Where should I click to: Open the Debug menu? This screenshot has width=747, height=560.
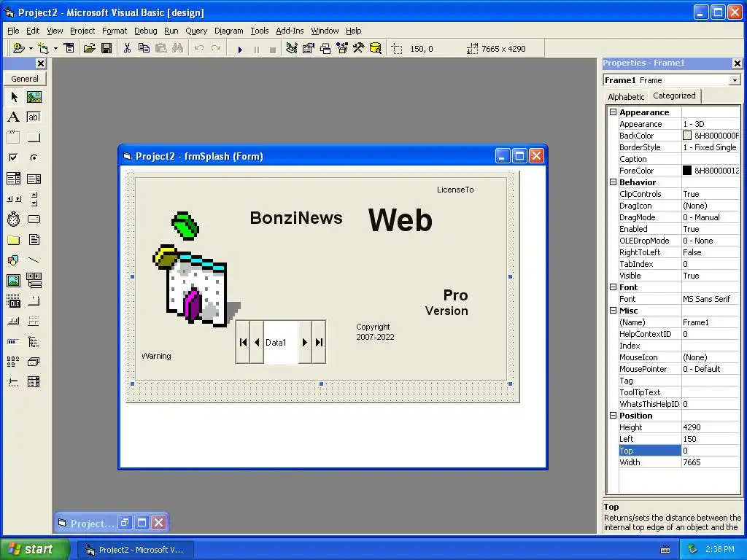pos(145,31)
